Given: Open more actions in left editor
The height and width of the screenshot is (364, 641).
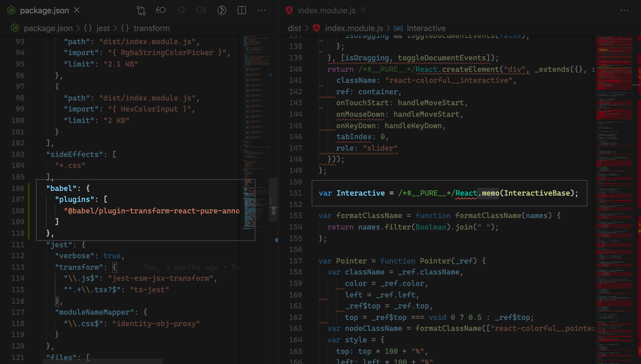Looking at the screenshot, I should pyautogui.click(x=261, y=10).
